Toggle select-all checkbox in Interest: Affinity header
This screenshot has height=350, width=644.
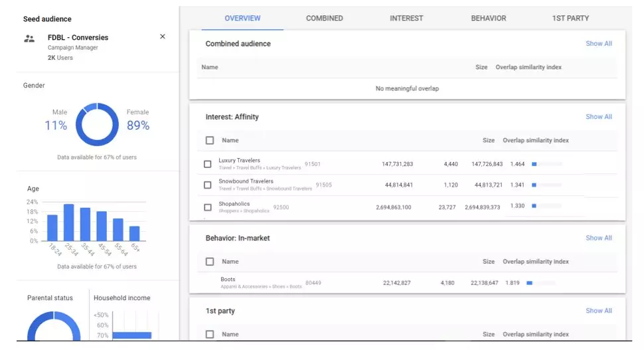pos(210,141)
